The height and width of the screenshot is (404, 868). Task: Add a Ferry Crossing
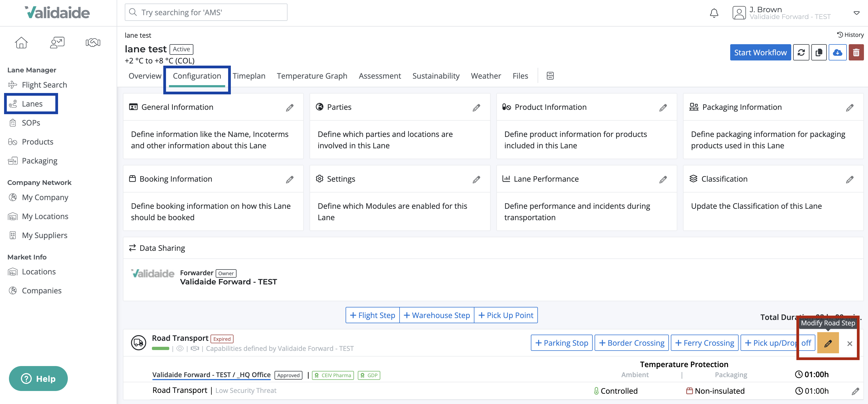[x=705, y=343]
